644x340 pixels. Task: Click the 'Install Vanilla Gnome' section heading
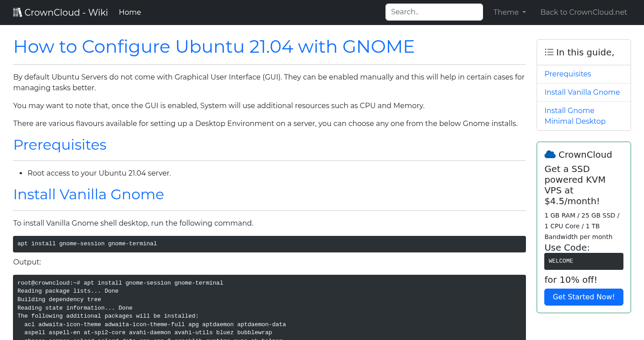click(89, 194)
